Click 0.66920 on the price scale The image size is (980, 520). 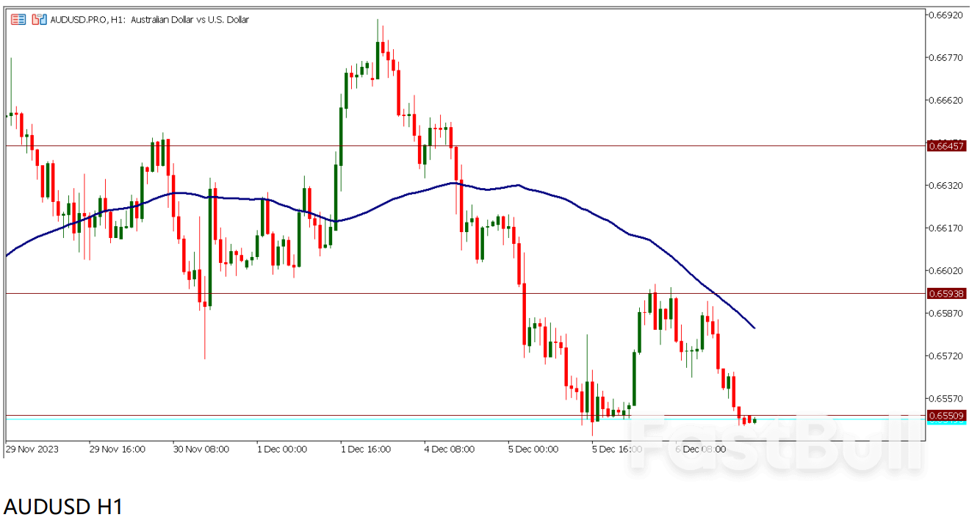[946, 15]
